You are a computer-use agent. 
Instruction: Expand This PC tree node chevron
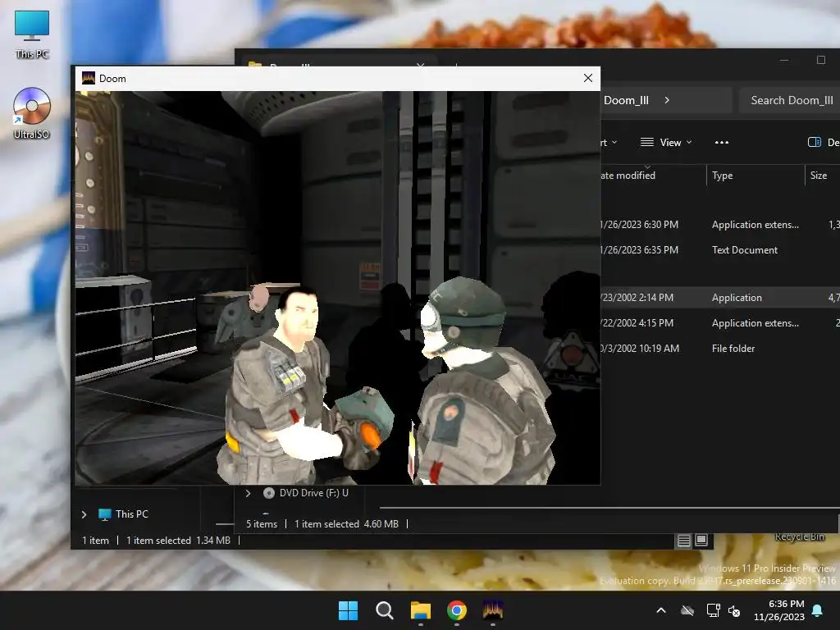(84, 515)
